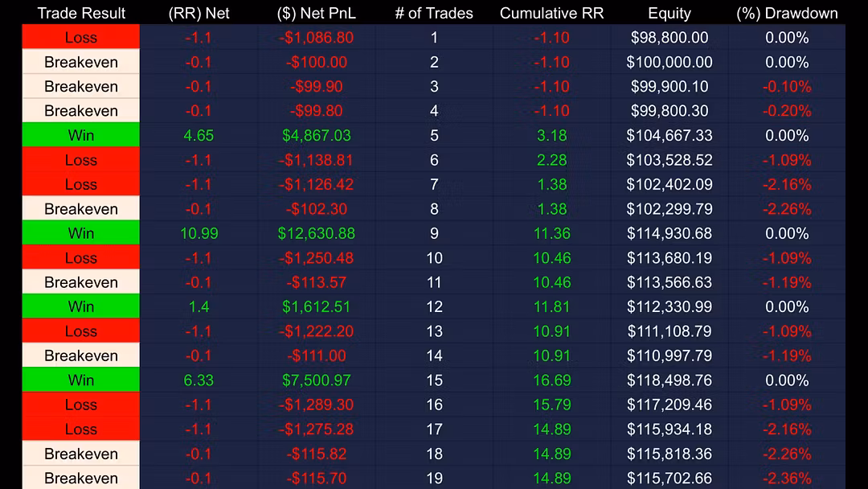Click the 16.69 cumulative RR cell
Viewport: 868px width, 489px height.
pyautogui.click(x=551, y=380)
